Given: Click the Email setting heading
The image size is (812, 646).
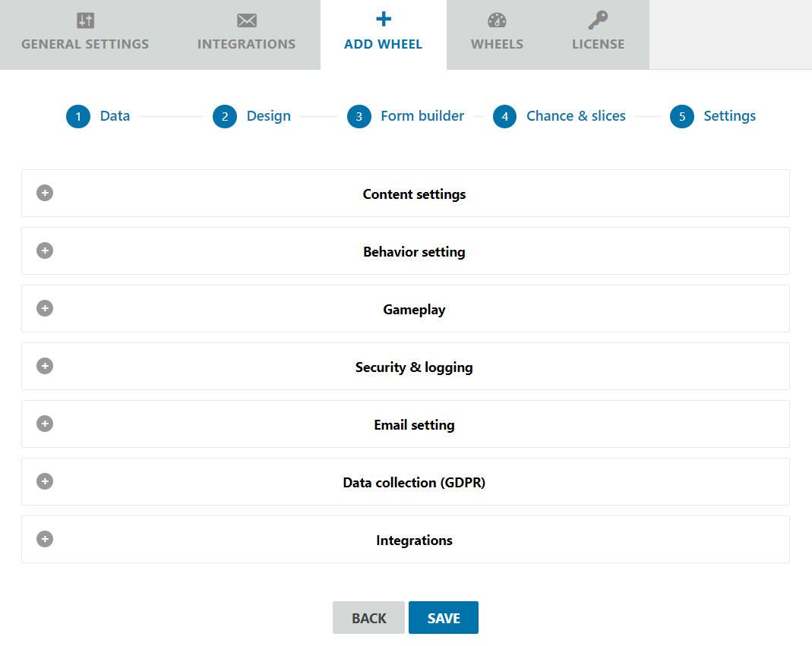Looking at the screenshot, I should (414, 425).
